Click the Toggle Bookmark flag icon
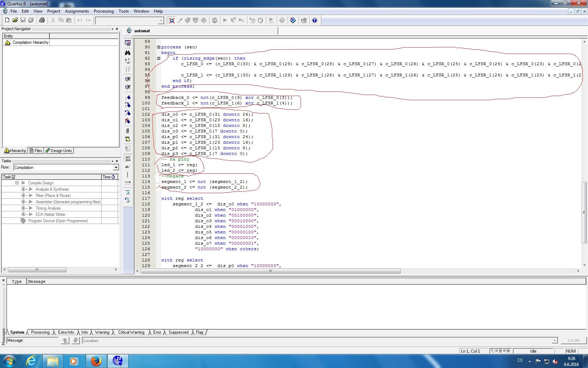This screenshot has height=368, width=588. (x=128, y=97)
